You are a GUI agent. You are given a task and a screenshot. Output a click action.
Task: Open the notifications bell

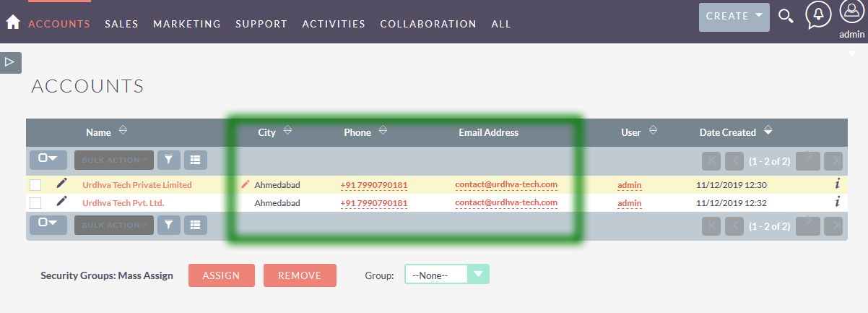[818, 15]
